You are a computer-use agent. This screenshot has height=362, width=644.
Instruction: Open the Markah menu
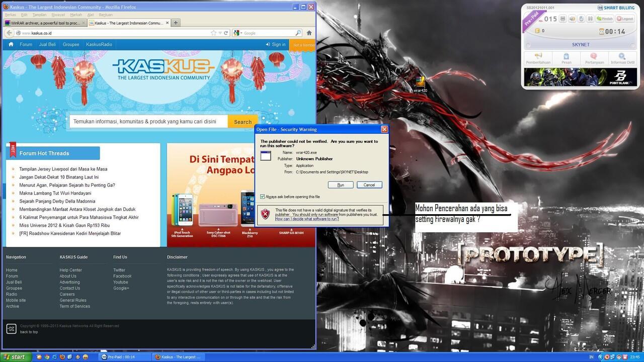click(76, 15)
